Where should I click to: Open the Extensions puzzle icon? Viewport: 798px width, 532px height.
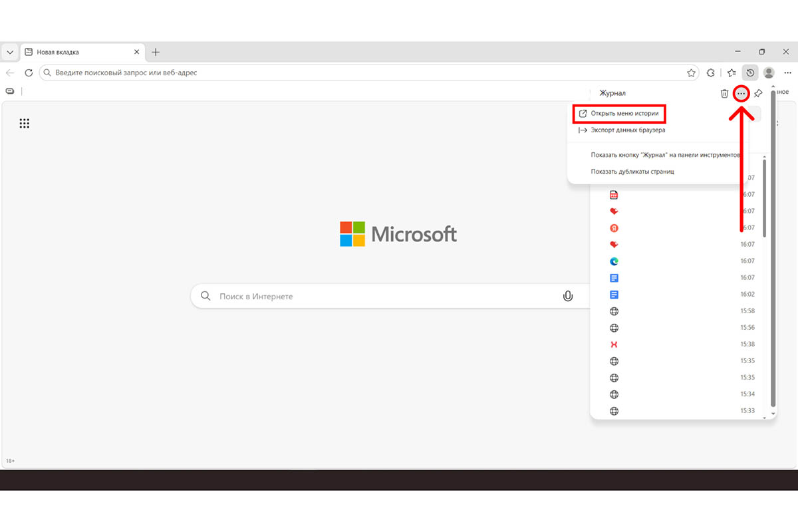(711, 72)
